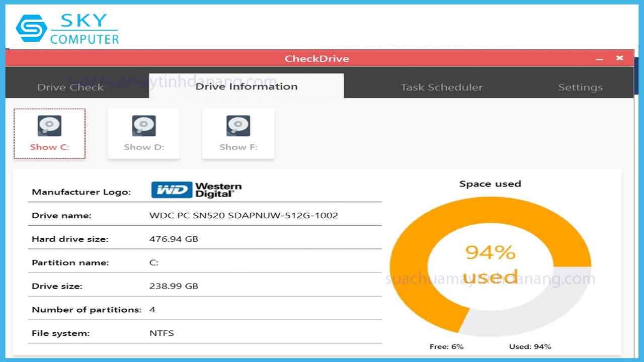Go to the Settings tab

click(580, 87)
